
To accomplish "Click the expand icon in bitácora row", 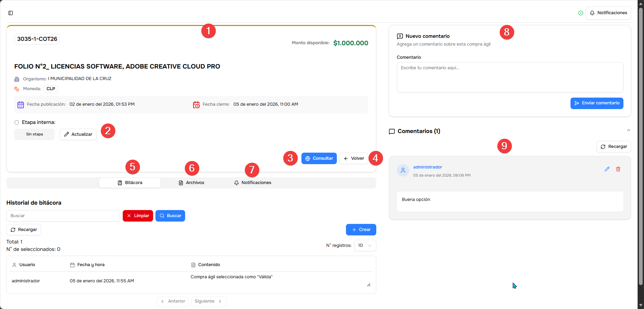I will click(369, 285).
